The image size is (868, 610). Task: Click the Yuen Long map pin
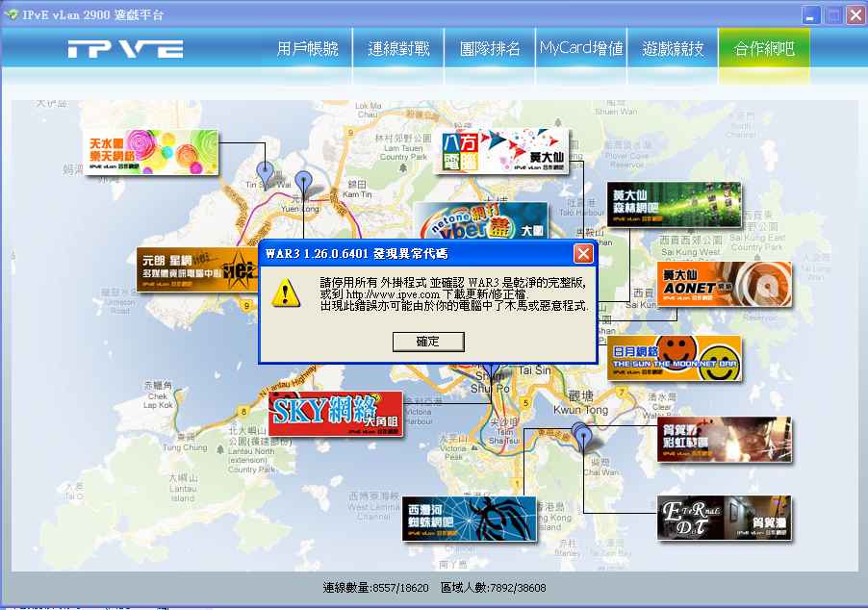(303, 182)
